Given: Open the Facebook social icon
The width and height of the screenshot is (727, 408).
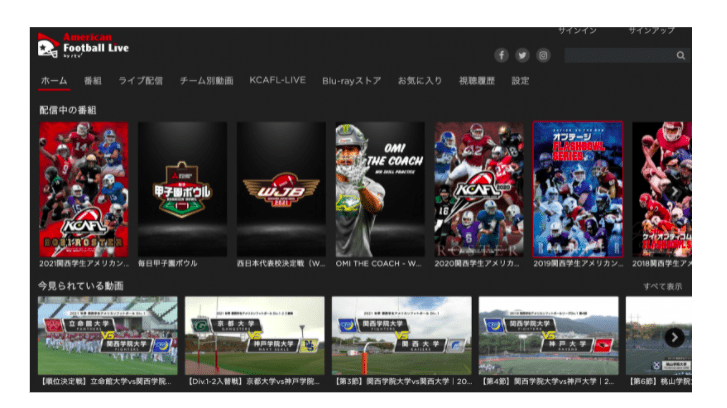Looking at the screenshot, I should (x=501, y=56).
